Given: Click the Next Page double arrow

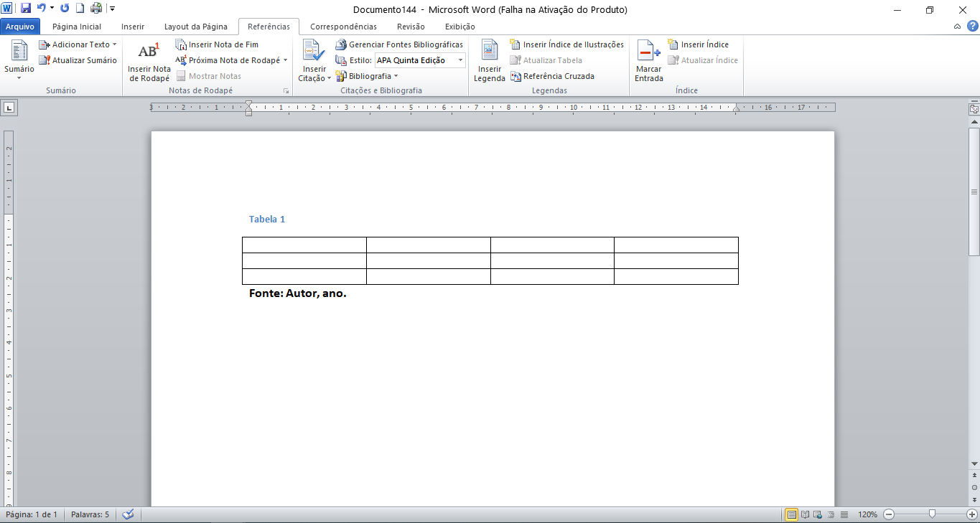Looking at the screenshot, I should pos(974,499).
